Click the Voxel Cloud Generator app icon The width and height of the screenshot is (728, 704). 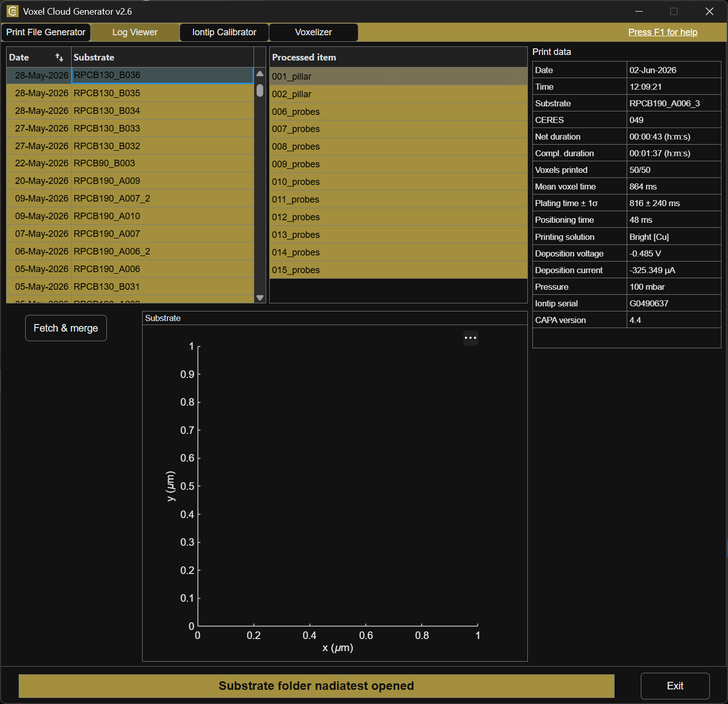[x=13, y=11]
